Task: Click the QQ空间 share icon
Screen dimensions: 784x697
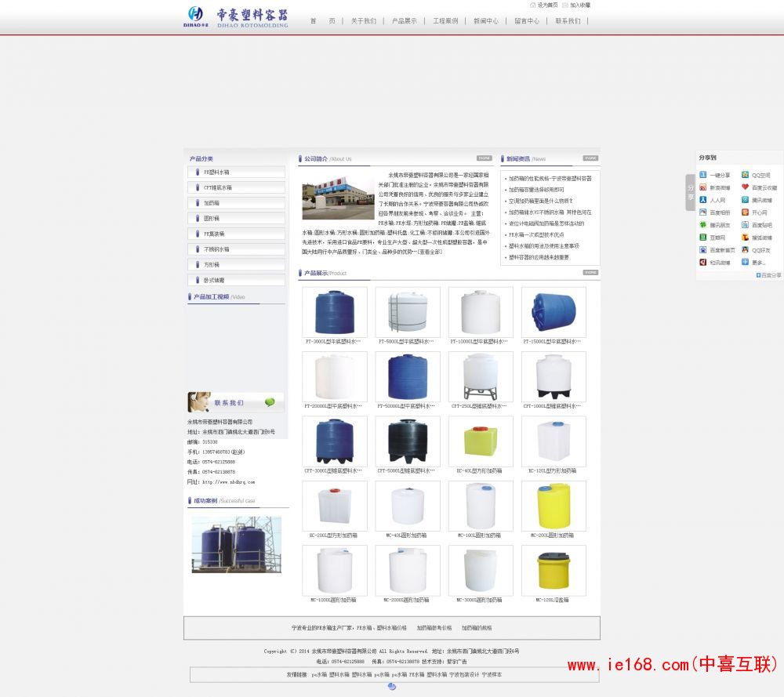Action: tap(745, 175)
